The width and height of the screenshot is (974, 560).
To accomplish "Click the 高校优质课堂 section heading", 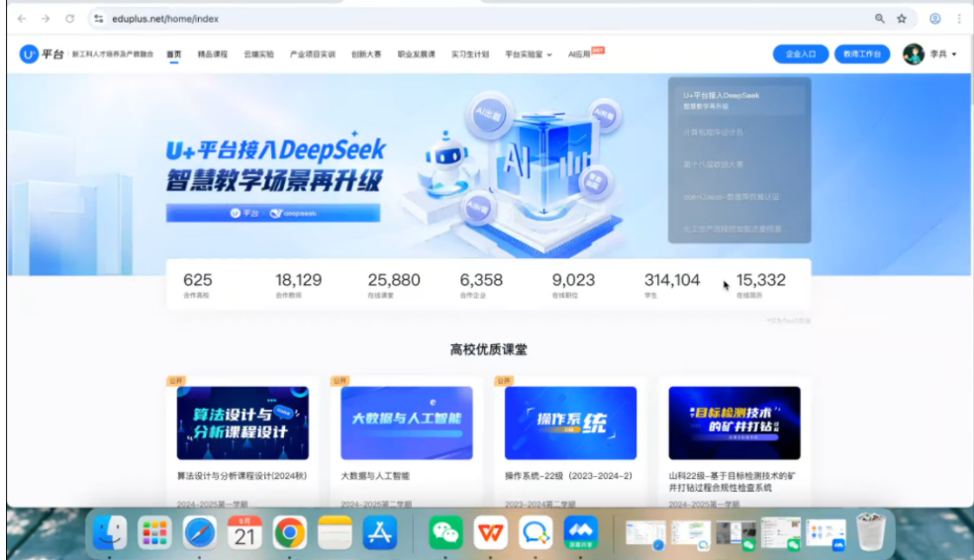I will 488,349.
